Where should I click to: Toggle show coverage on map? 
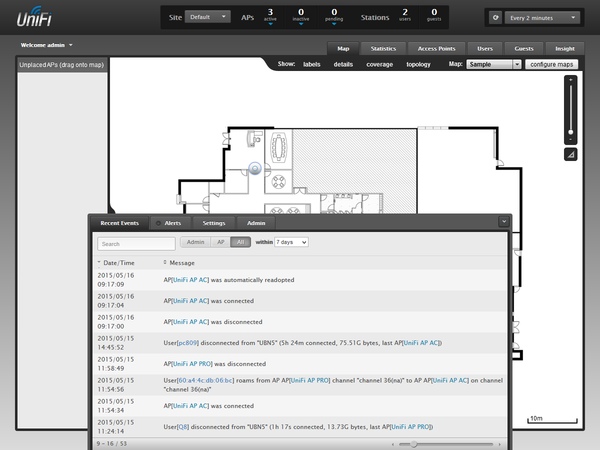pyautogui.click(x=380, y=64)
